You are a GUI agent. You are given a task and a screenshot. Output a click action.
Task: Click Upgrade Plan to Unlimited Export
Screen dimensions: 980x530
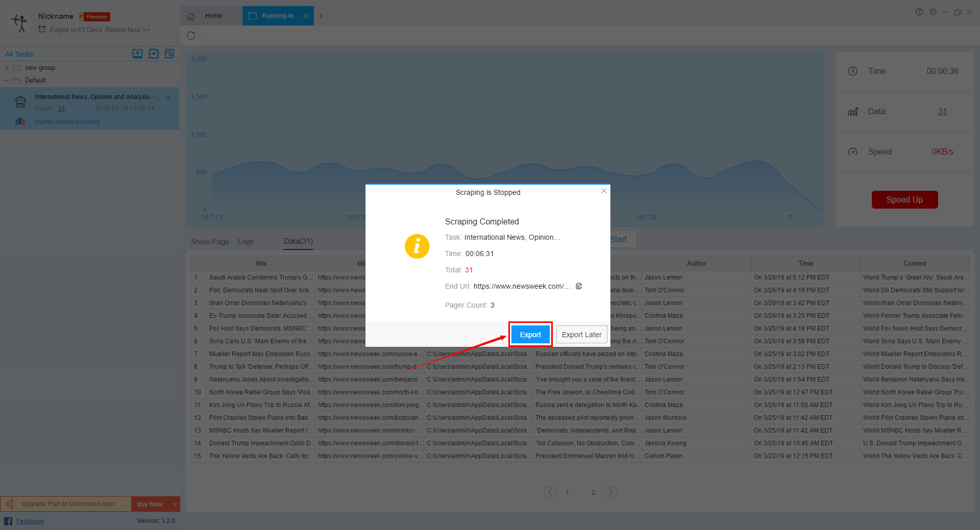[68, 504]
